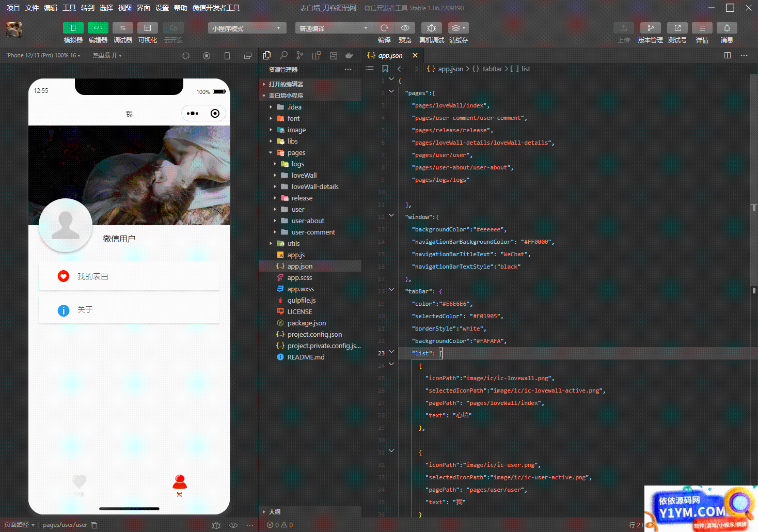Image resolution: width=758 pixels, height=532 pixels.
Task: Open resource manager more options
Action: pyautogui.click(x=348, y=69)
